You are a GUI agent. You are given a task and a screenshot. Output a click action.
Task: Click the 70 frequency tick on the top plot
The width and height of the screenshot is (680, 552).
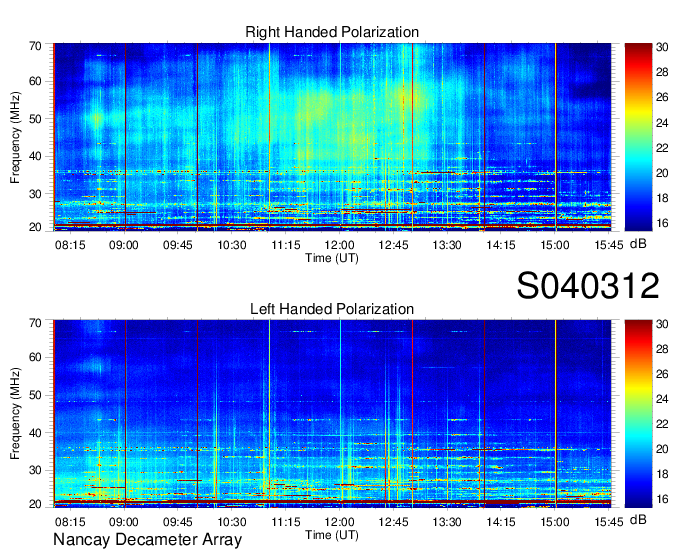coord(35,46)
